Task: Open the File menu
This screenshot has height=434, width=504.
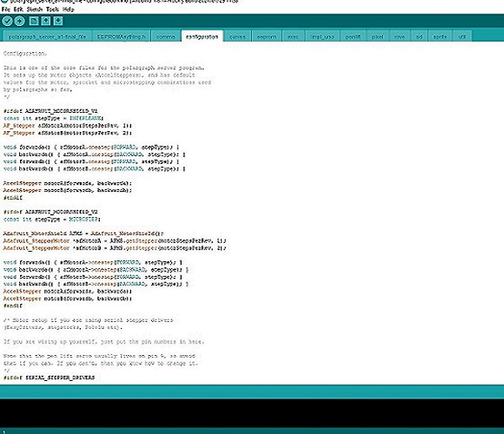Action: (6, 10)
